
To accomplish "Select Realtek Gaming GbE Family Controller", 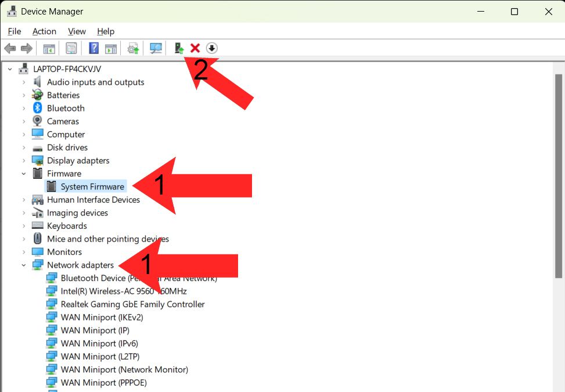I will (132, 304).
